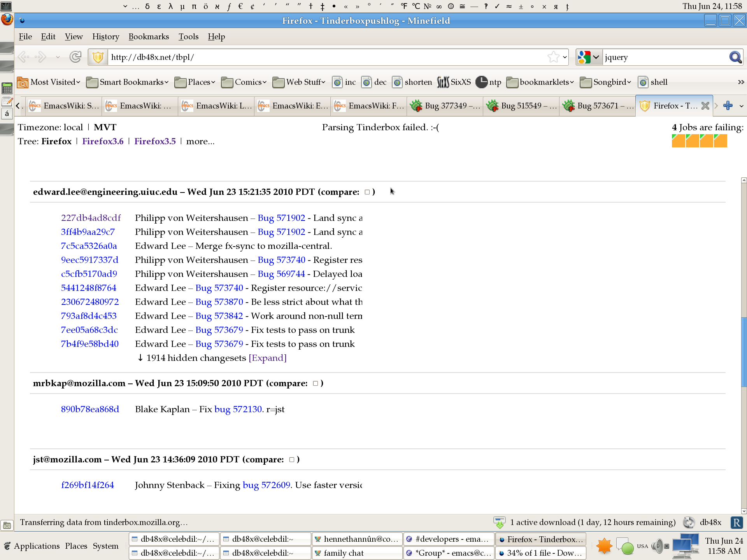The image size is (747, 560).
Task: Open the File menu
Action: click(x=25, y=37)
